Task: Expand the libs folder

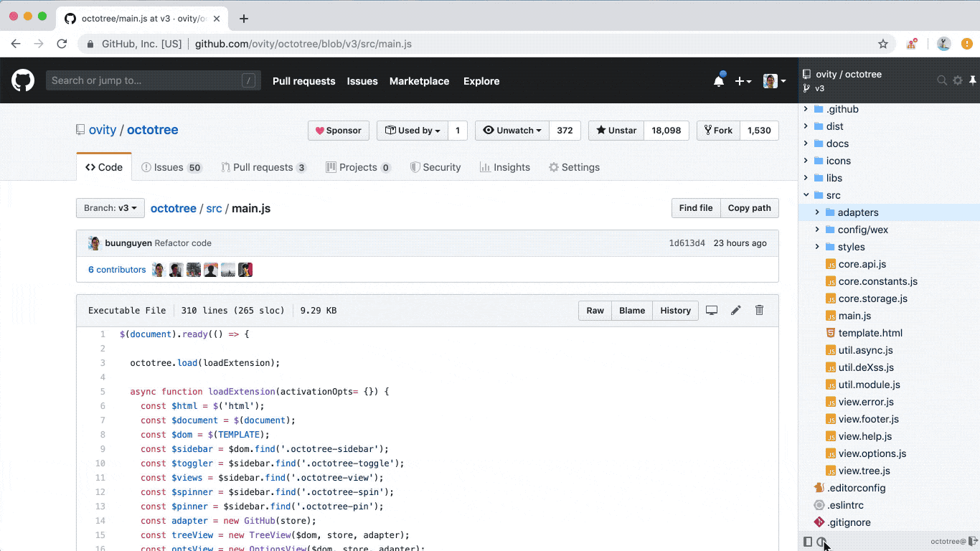Action: pyautogui.click(x=806, y=178)
